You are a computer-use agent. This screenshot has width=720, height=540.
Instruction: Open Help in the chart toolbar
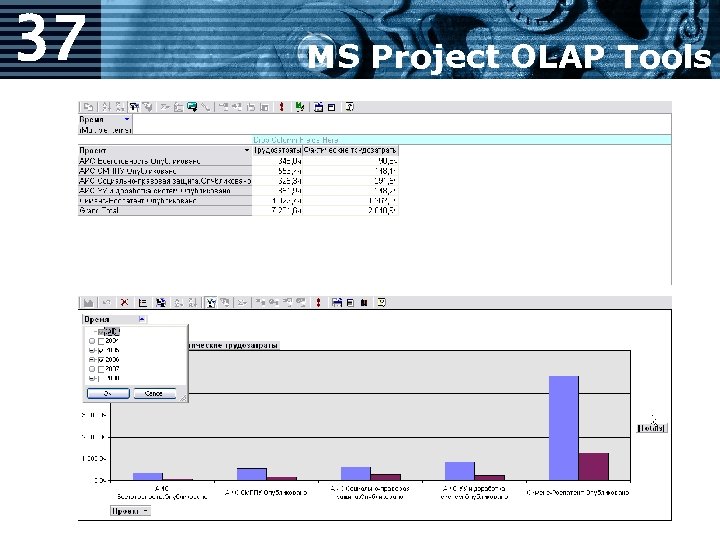click(382, 303)
